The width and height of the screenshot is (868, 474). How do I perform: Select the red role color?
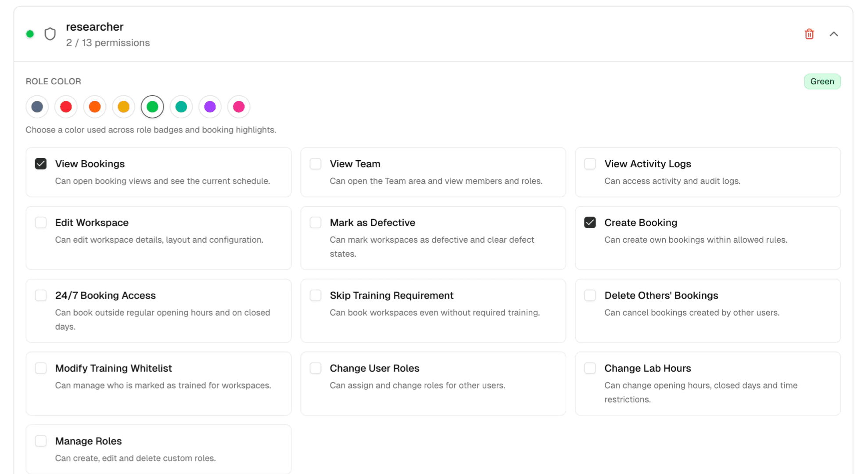(66, 107)
